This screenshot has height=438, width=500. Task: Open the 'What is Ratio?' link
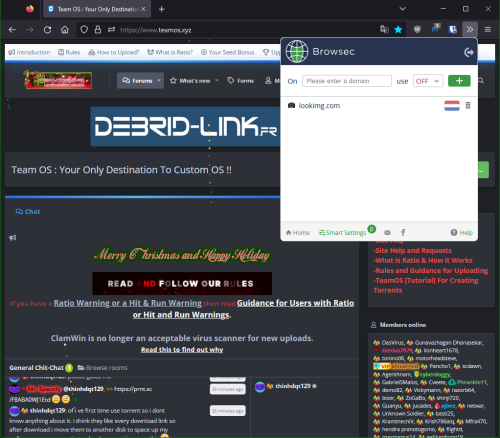point(170,52)
